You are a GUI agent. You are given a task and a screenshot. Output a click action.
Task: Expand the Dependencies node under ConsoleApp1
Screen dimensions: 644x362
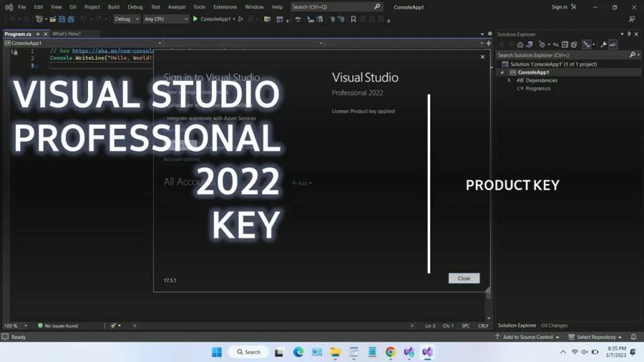pos(509,80)
